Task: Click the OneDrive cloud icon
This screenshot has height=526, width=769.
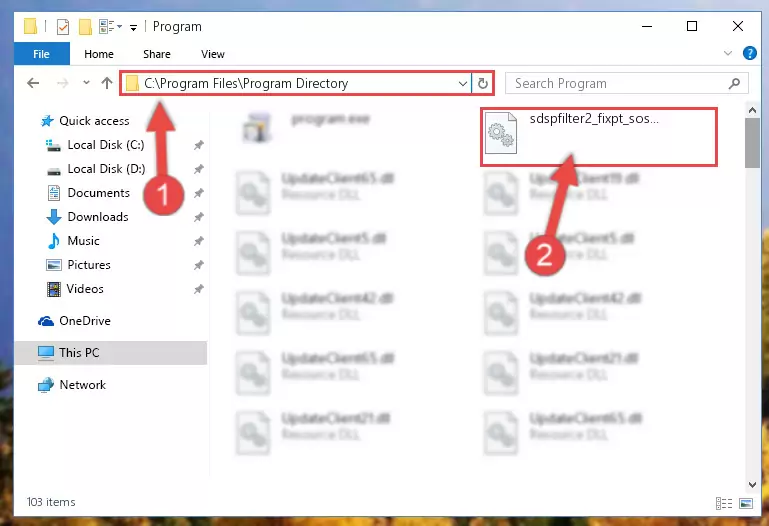Action: (46, 321)
